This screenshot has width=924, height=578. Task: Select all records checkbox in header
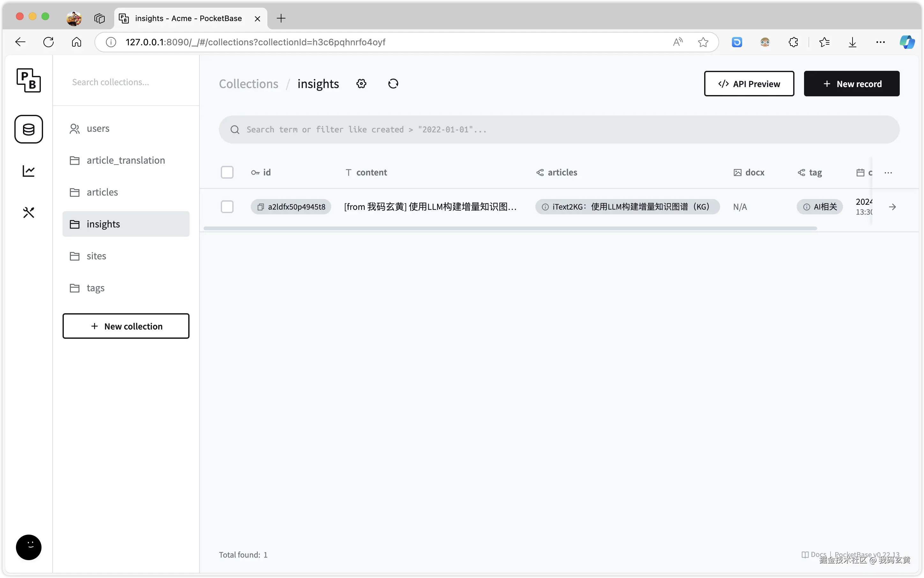click(227, 172)
